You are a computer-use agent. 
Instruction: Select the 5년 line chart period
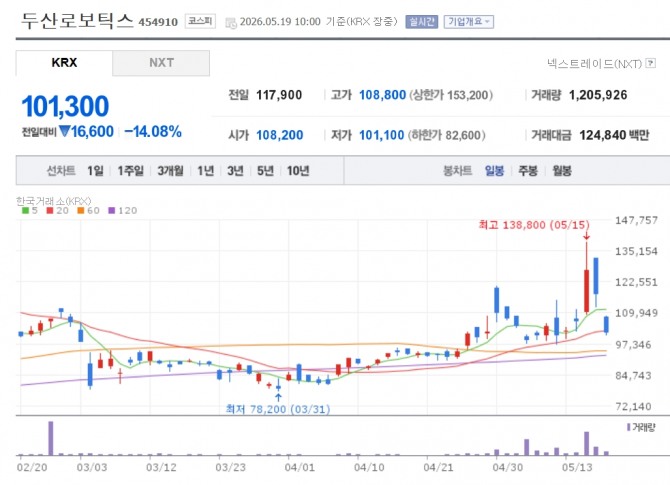pos(265,171)
